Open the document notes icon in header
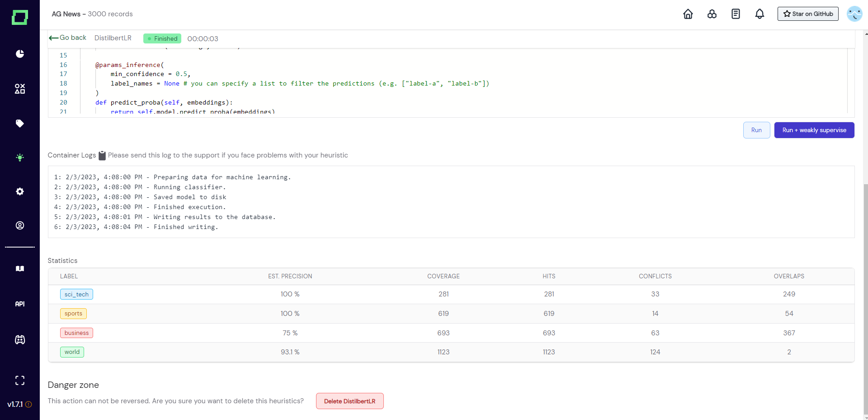Image resolution: width=868 pixels, height=420 pixels. click(736, 14)
